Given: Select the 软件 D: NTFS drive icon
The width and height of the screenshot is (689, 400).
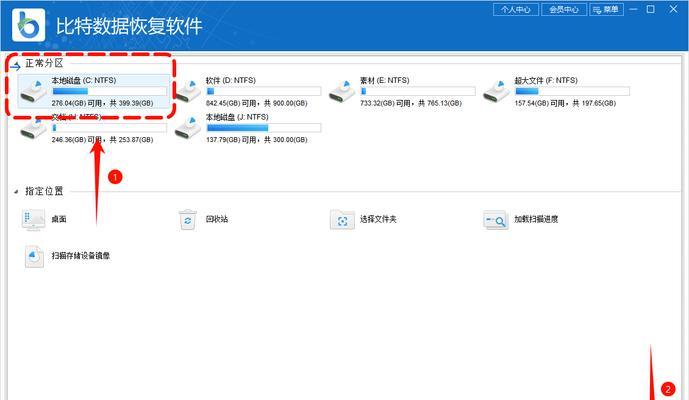Looking at the screenshot, I should [188, 90].
